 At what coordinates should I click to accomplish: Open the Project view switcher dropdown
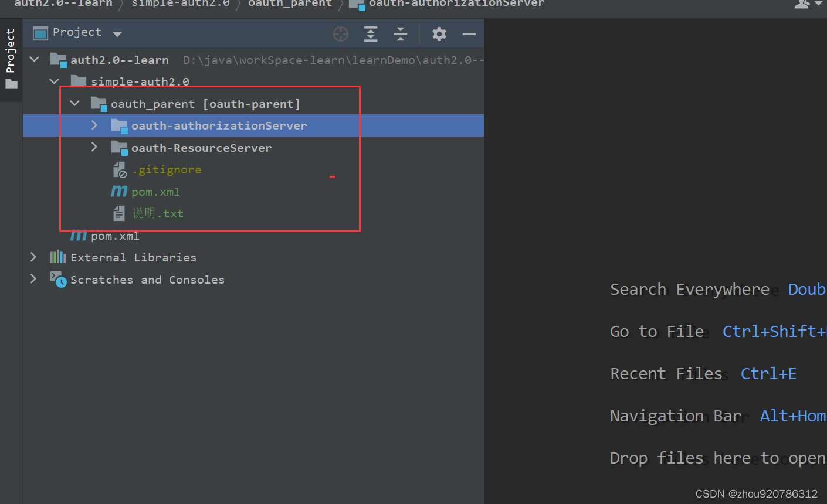tap(117, 33)
